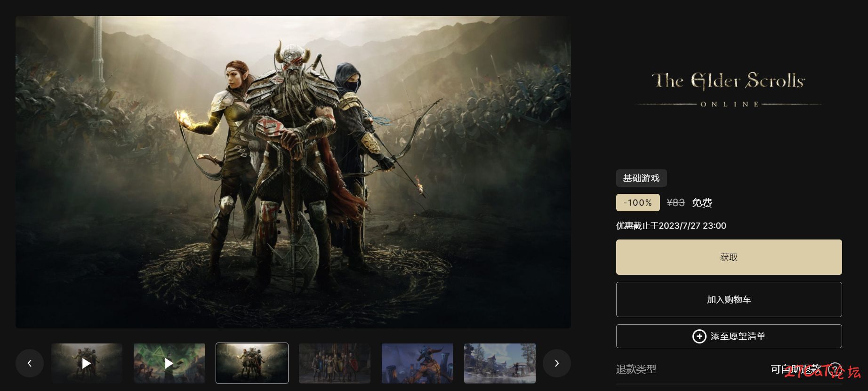Go to next media with right arrow
Image resolution: width=868 pixels, height=391 pixels.
click(557, 363)
